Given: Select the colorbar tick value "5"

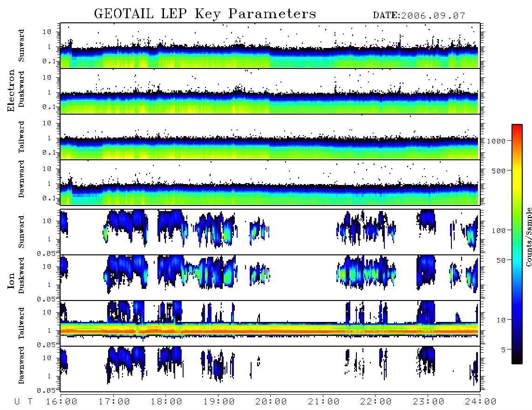Looking at the screenshot, I should tap(503, 350).
